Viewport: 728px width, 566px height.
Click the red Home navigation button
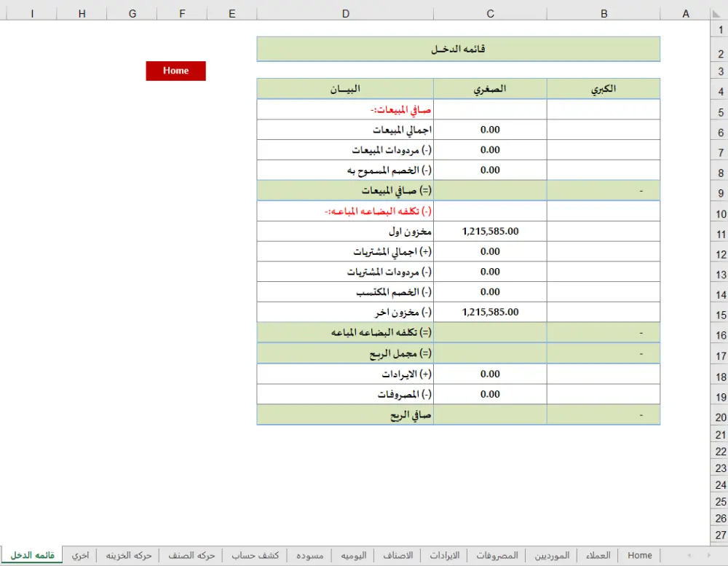click(x=175, y=71)
